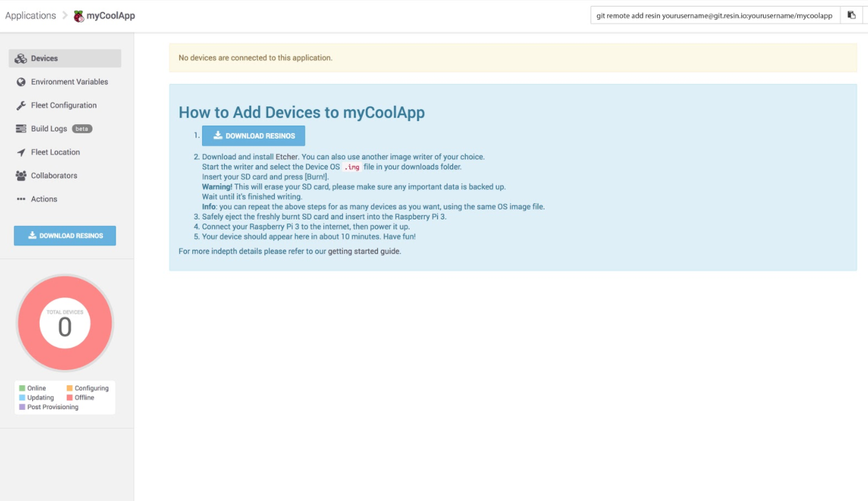Click the Fleet Configuration wrench icon

tap(20, 106)
